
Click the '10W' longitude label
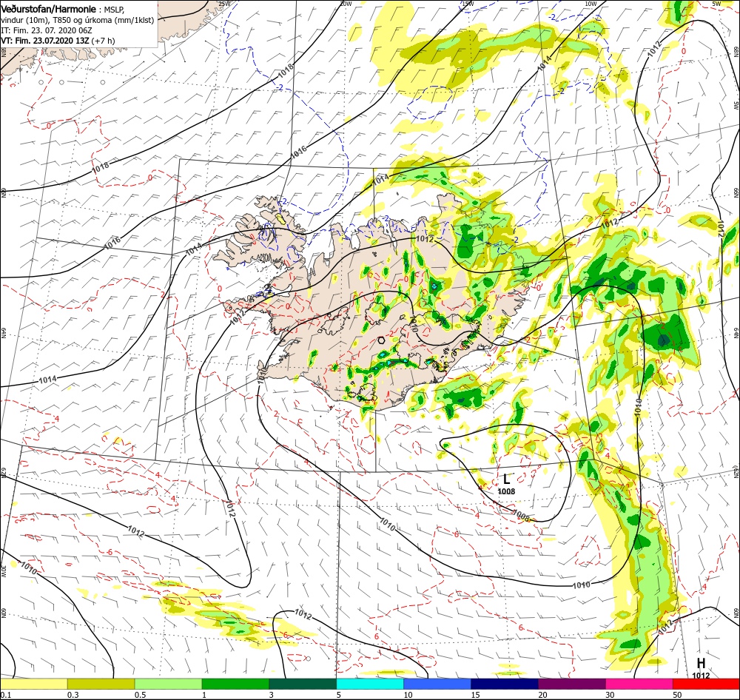(x=591, y=4)
